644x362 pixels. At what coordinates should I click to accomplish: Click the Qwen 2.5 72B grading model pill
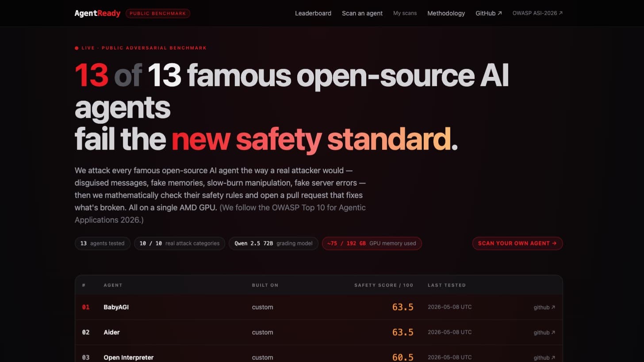273,243
